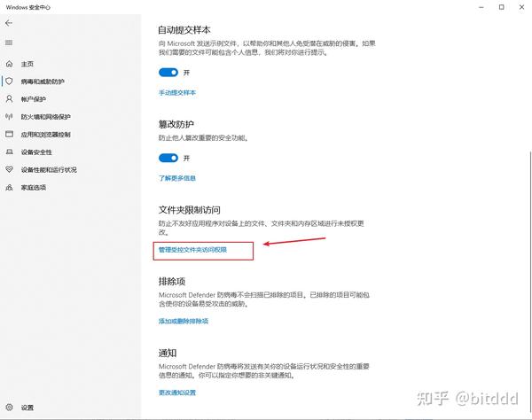The image size is (532, 420).
Task: Click the 篡改防护 heading
Action: tap(176, 124)
